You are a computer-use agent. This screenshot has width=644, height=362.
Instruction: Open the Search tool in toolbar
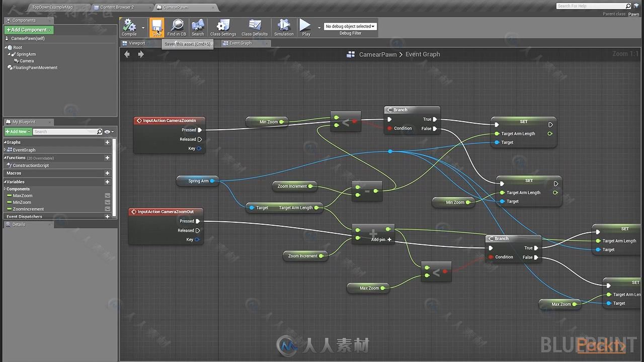click(x=198, y=28)
